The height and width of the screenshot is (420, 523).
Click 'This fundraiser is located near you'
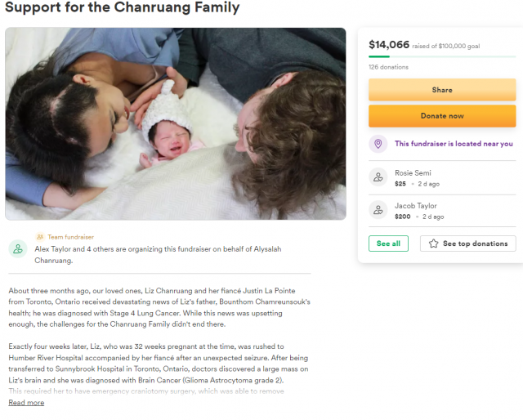(454, 144)
